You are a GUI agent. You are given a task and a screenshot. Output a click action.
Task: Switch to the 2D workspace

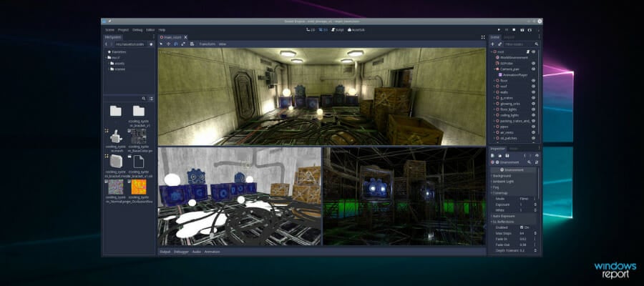311,30
